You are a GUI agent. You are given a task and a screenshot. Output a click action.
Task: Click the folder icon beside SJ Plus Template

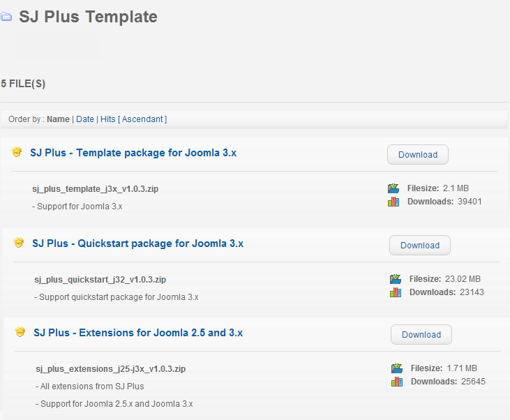[6, 17]
